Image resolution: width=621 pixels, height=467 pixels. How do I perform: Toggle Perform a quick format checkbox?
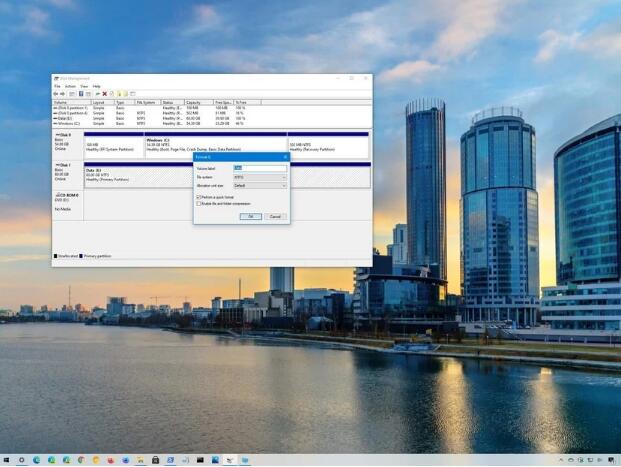[199, 197]
